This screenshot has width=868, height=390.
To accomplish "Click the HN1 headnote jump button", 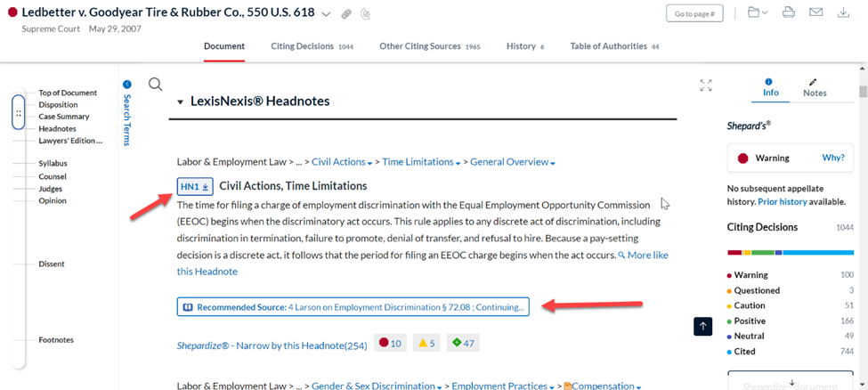I will point(195,187).
